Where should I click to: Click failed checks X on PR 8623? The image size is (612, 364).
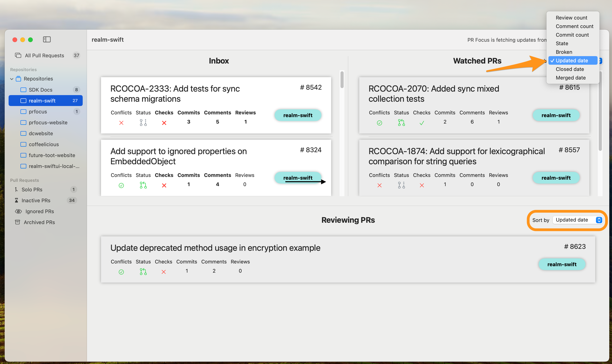point(163,272)
